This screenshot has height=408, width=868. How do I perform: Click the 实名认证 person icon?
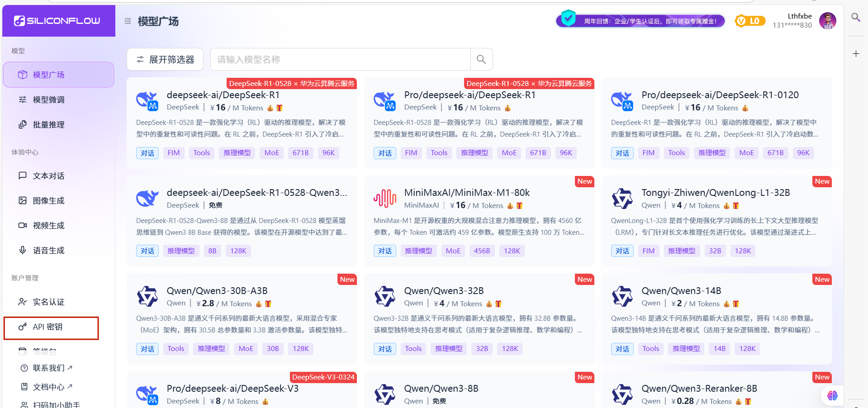(x=23, y=302)
